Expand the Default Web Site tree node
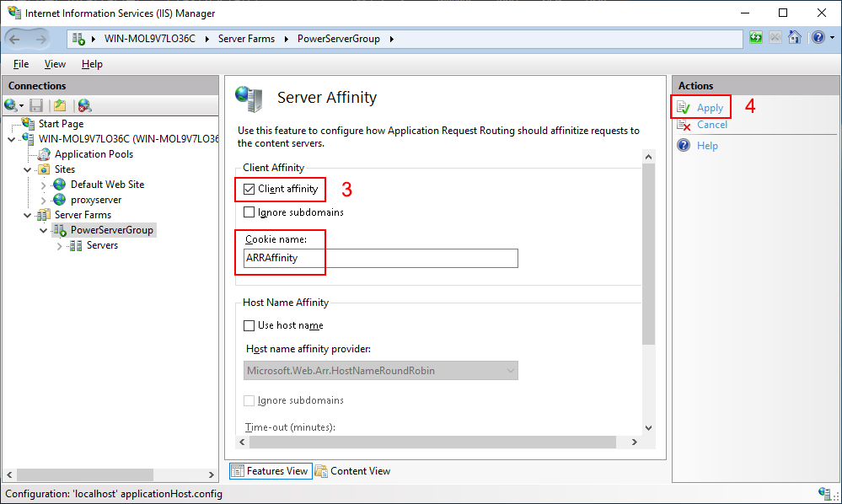The image size is (842, 504). (x=44, y=185)
